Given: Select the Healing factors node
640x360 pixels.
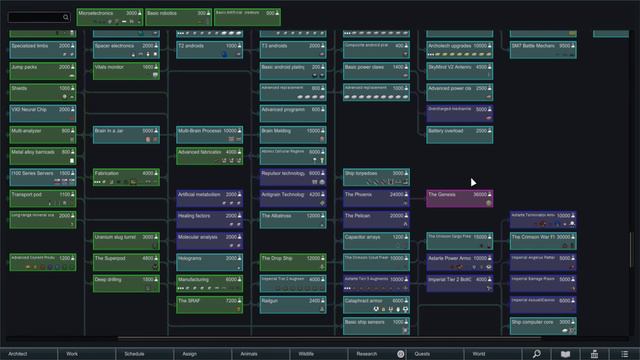Looking at the screenshot, I should coord(209,220).
